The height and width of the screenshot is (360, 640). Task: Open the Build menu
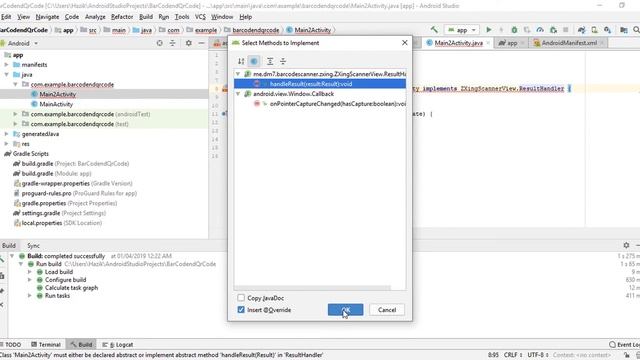[x=146, y=17]
